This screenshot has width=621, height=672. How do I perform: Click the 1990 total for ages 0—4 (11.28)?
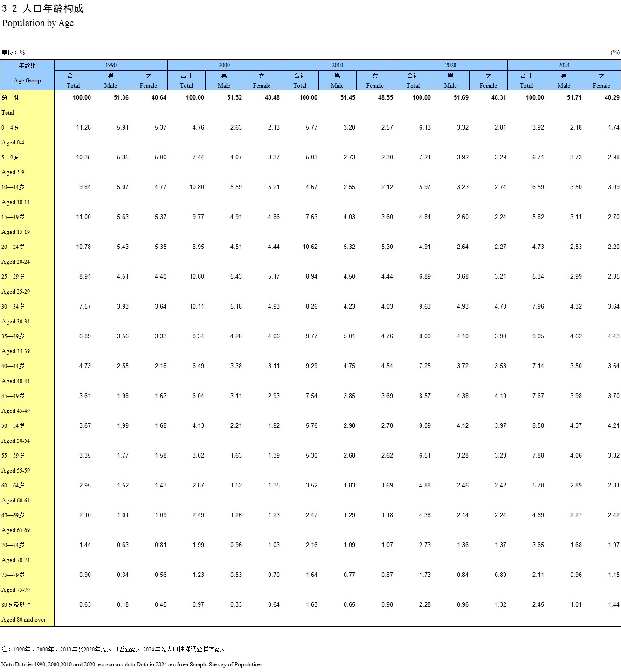(x=83, y=128)
